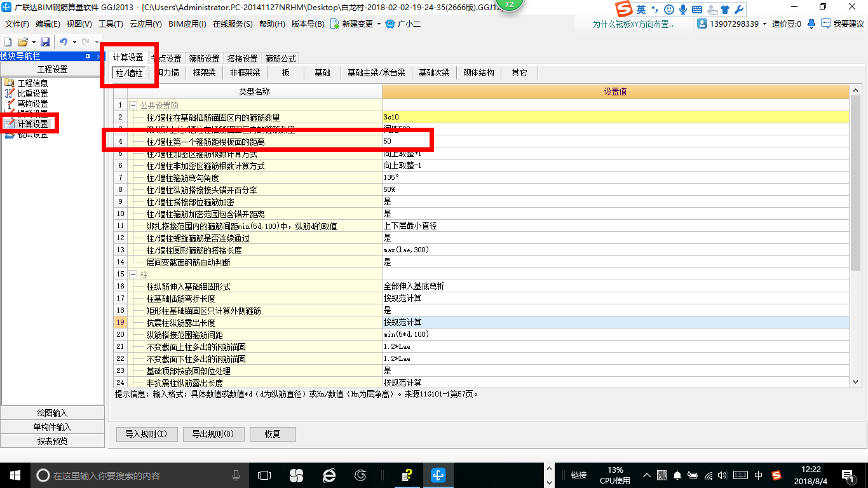Click the Sogou soft keyboard icon

point(697,10)
